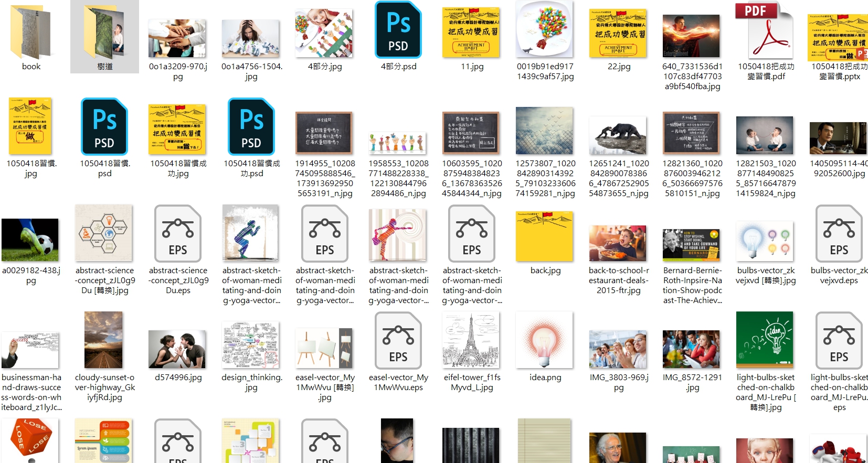Click the 1050418把成功變習慣.pptx file thumbnail
868x463 pixels.
(x=839, y=38)
